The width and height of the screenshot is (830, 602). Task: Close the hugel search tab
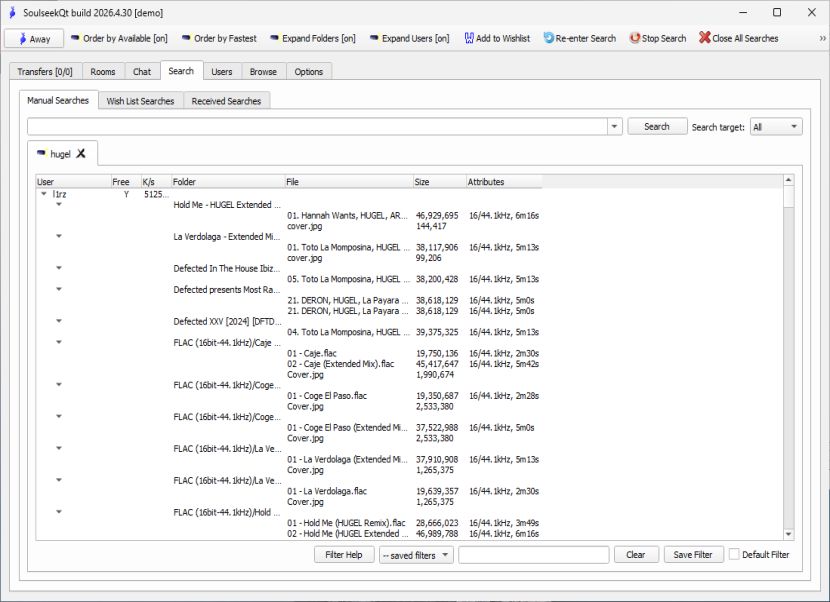81,154
